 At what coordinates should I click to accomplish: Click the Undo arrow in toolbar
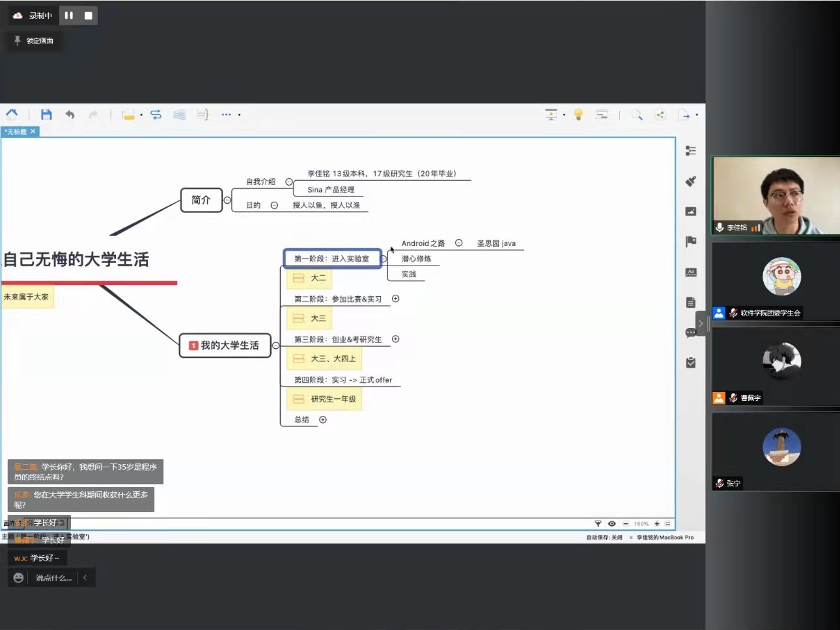[70, 115]
